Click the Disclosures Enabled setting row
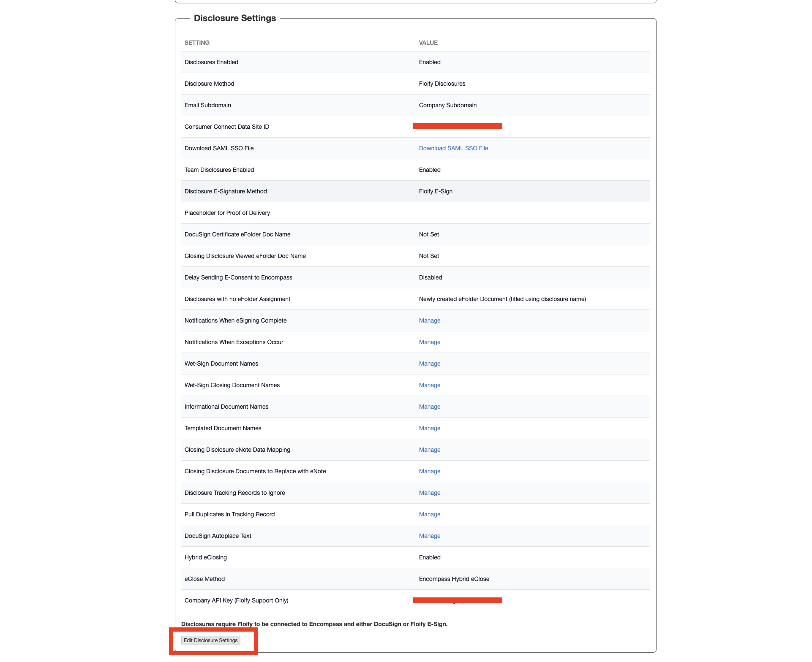The width and height of the screenshot is (812, 662). tap(211, 62)
